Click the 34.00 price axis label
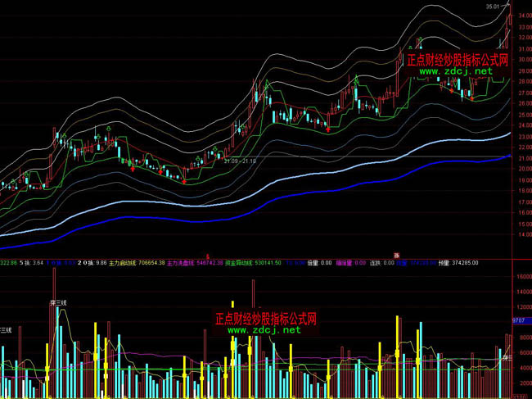Viewport: 532px width, 399px height. (x=521, y=16)
